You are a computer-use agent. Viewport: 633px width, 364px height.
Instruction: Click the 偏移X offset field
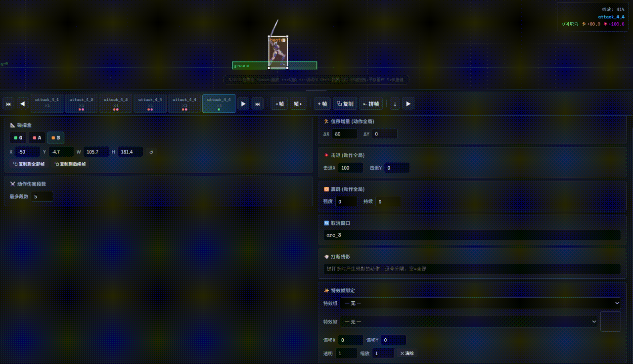click(351, 340)
